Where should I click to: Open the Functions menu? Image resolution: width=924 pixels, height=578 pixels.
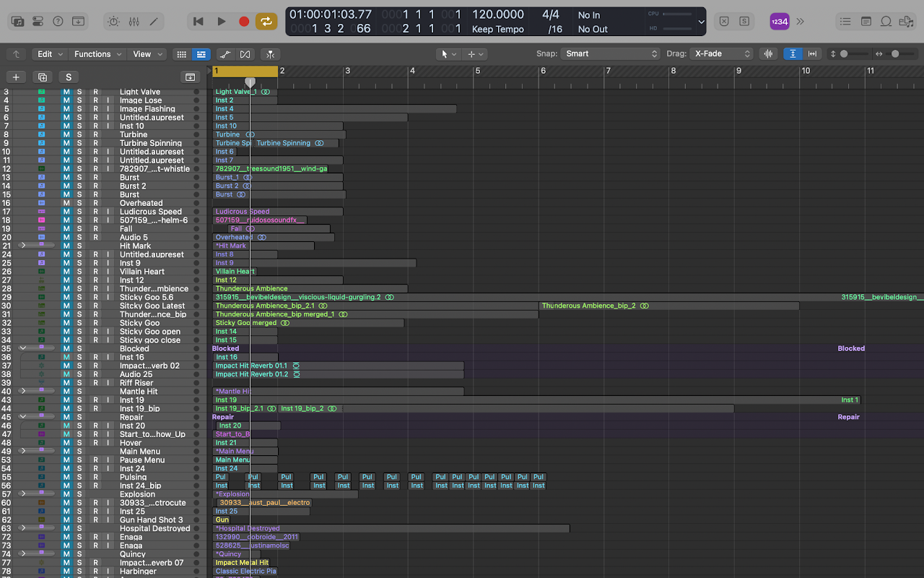(97, 54)
